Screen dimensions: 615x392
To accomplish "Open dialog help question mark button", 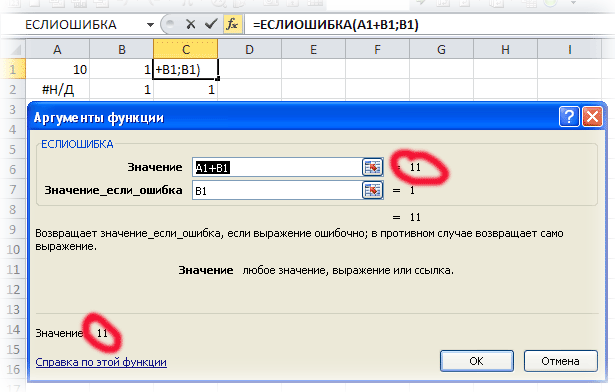I will point(569,117).
